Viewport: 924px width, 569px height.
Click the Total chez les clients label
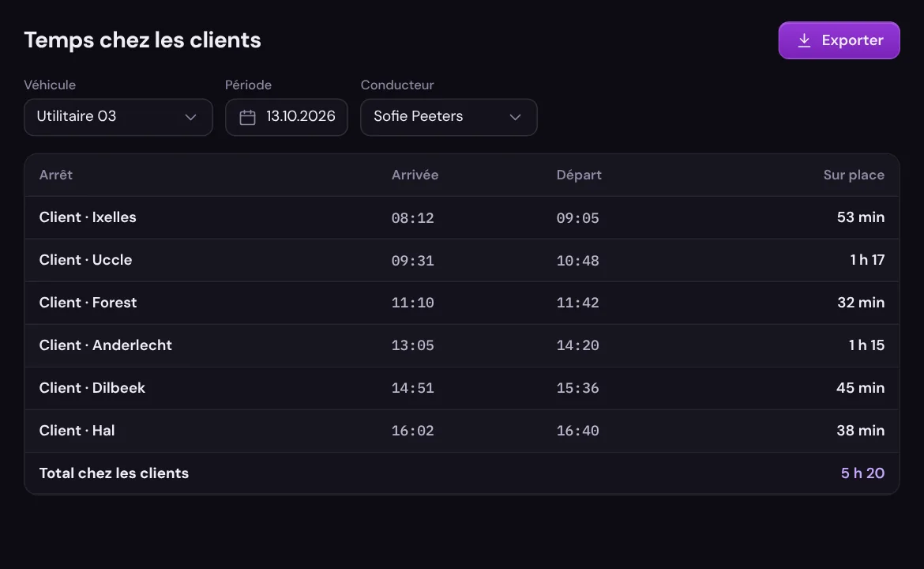pos(114,473)
